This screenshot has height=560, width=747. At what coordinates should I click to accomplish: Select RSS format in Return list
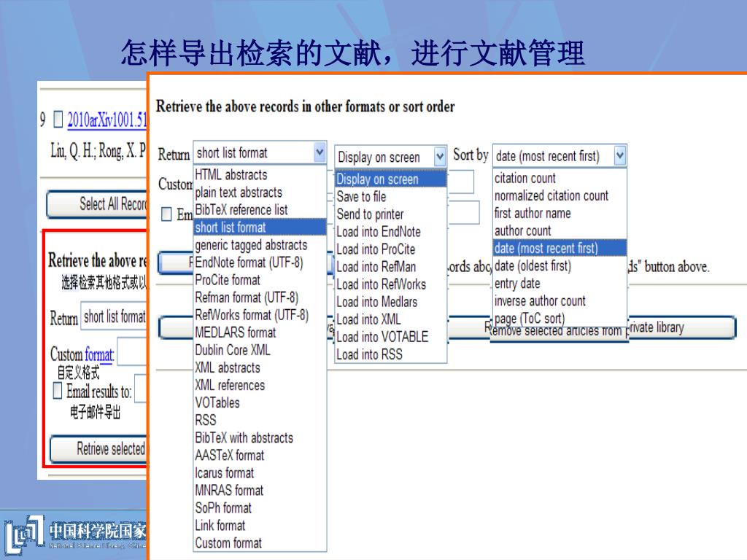point(260,420)
